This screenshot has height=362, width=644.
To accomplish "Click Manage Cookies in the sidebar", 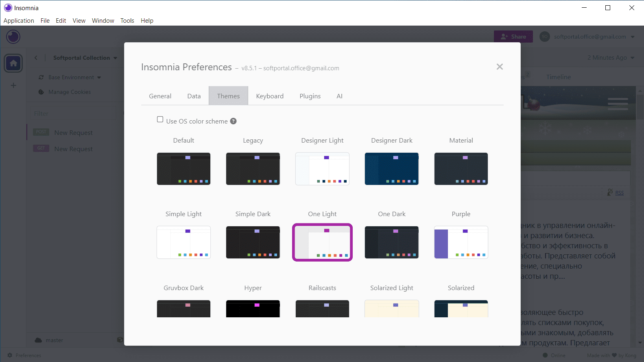I will point(70,92).
